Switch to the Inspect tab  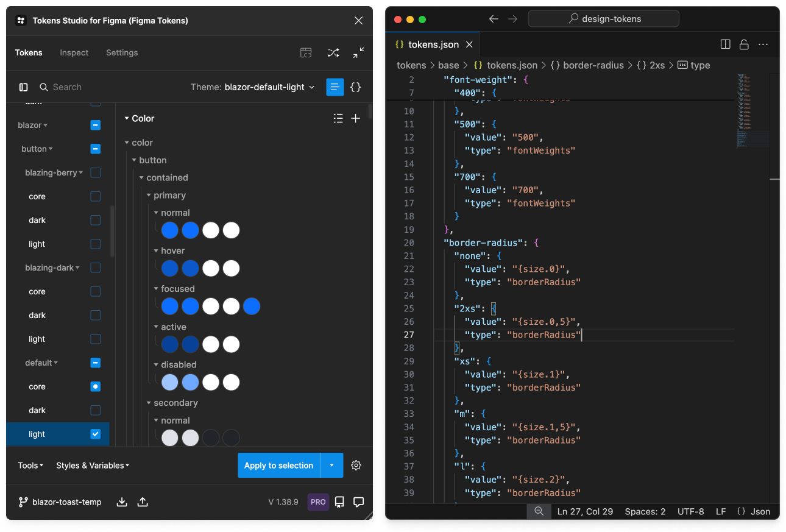tap(74, 52)
